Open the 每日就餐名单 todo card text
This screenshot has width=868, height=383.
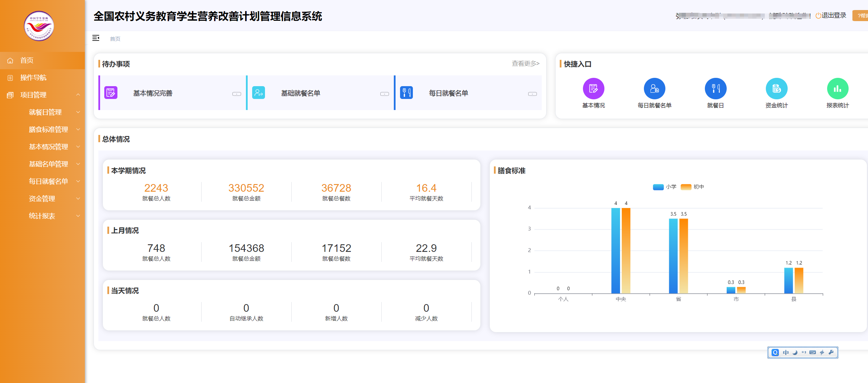click(449, 93)
